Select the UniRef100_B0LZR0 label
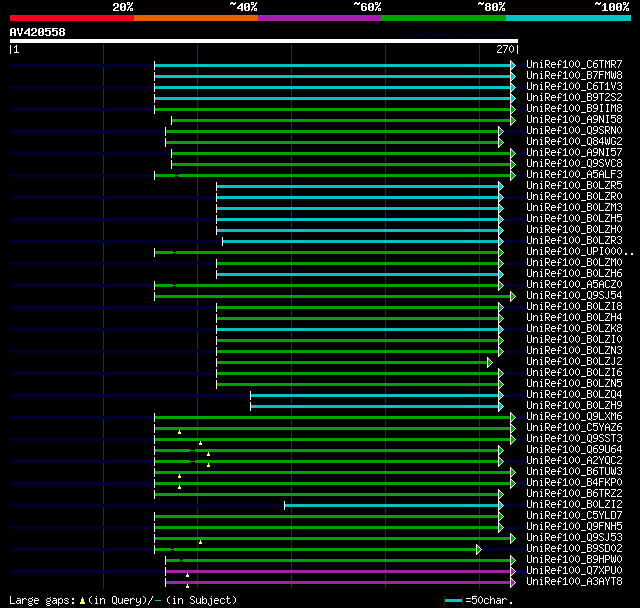The height and width of the screenshot is (608, 640). click(574, 197)
